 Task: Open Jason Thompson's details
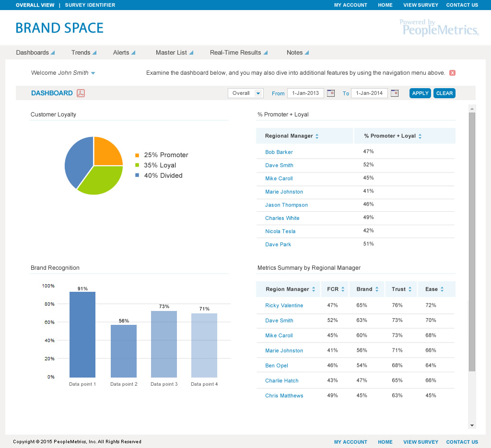pos(286,205)
